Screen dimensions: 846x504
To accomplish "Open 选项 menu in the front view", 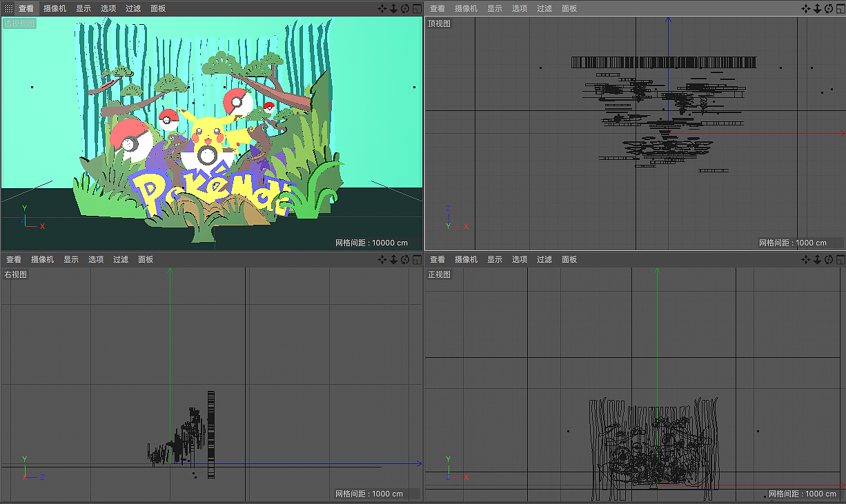I will 520,259.
